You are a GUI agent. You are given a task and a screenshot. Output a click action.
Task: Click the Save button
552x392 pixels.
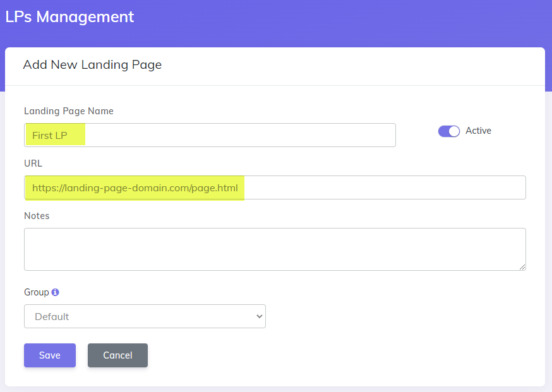point(50,355)
